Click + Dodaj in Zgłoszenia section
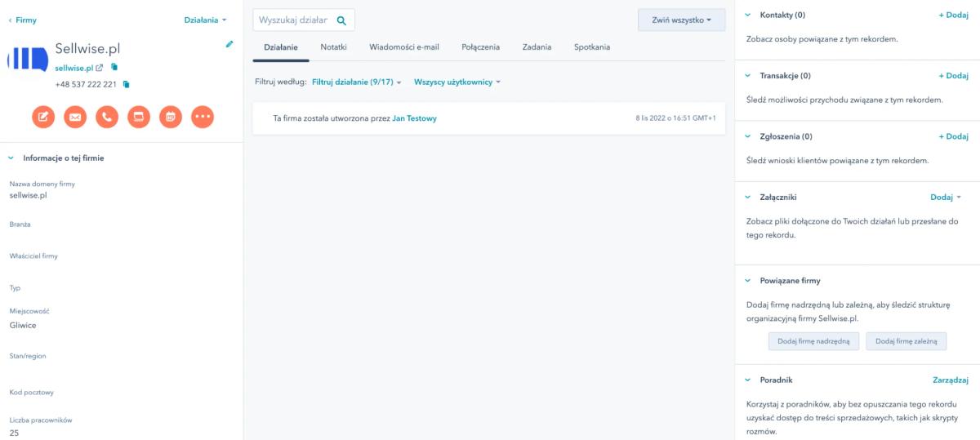 (952, 136)
